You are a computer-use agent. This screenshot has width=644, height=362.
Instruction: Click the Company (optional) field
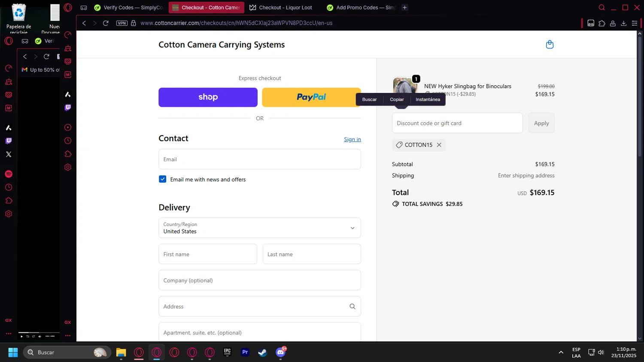260,280
